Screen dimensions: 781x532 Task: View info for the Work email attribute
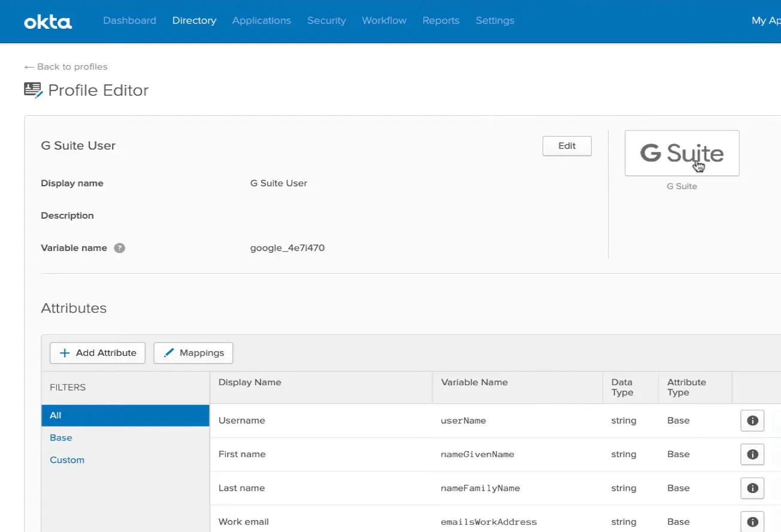(x=752, y=522)
